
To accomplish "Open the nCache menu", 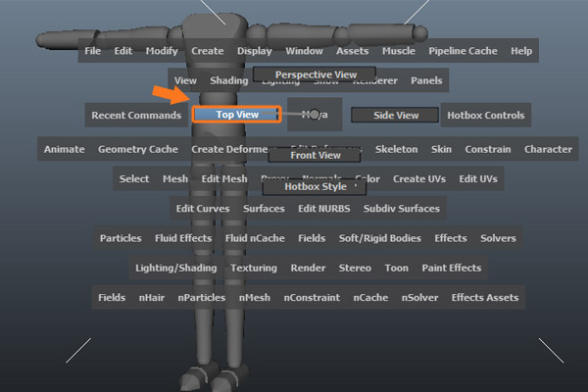I will coord(370,297).
